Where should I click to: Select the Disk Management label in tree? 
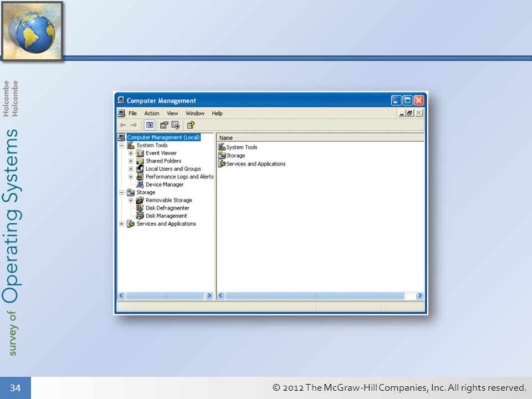pyautogui.click(x=166, y=216)
